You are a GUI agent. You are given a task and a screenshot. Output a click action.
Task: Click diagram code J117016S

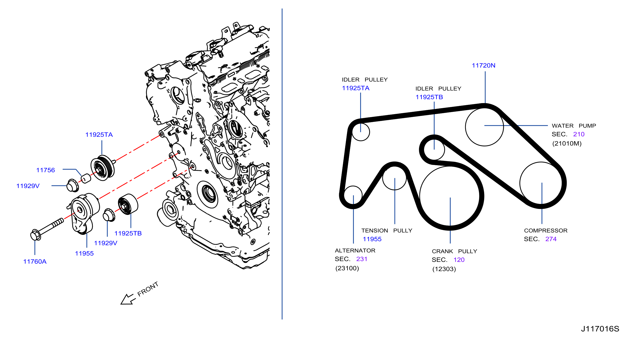tap(600, 329)
